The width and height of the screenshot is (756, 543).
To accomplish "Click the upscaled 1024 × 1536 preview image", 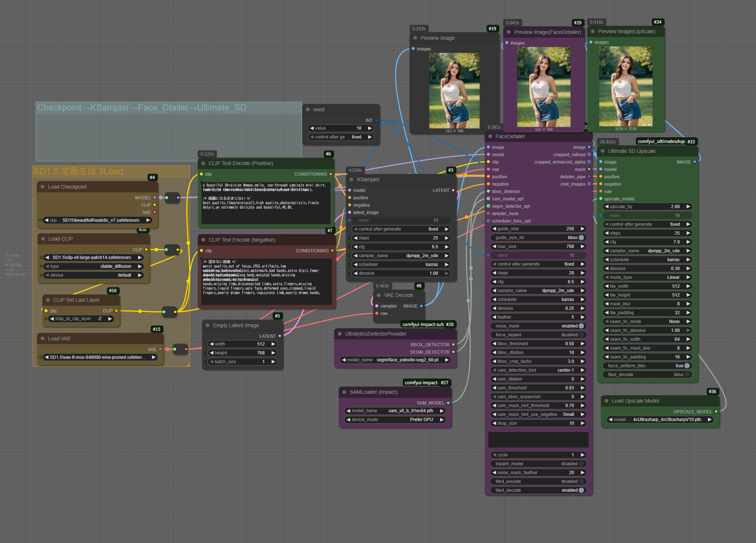I will click(626, 87).
